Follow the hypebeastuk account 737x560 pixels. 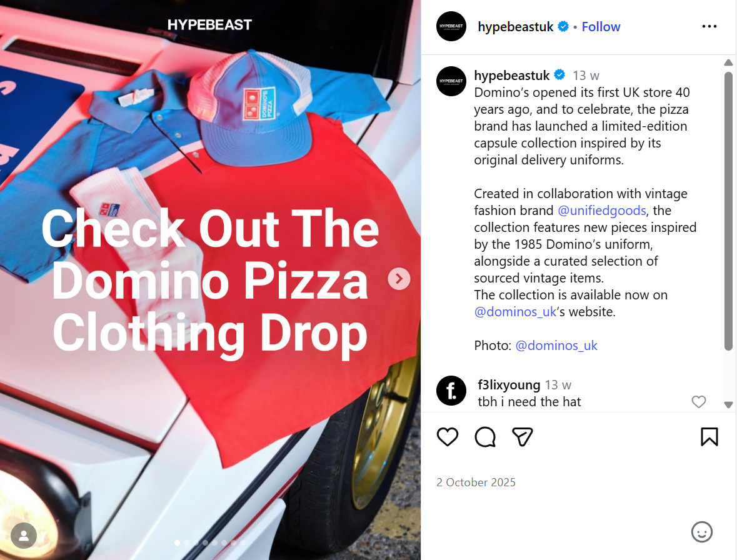click(x=601, y=27)
